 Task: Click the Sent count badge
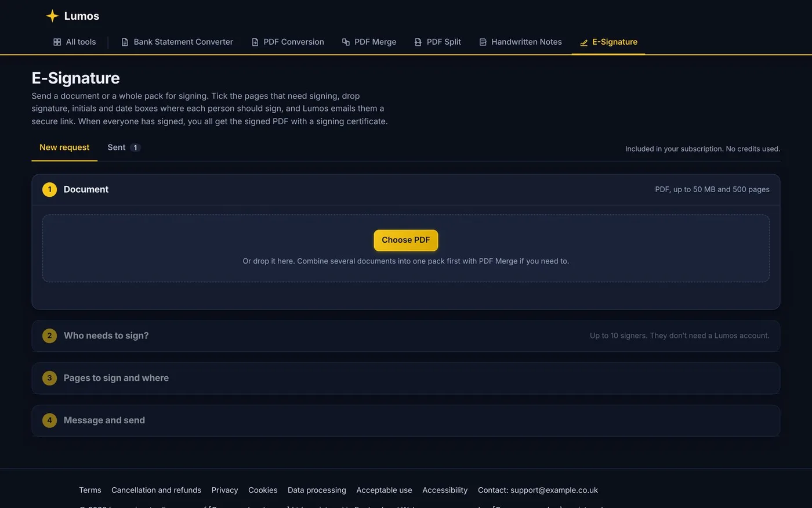tap(135, 147)
